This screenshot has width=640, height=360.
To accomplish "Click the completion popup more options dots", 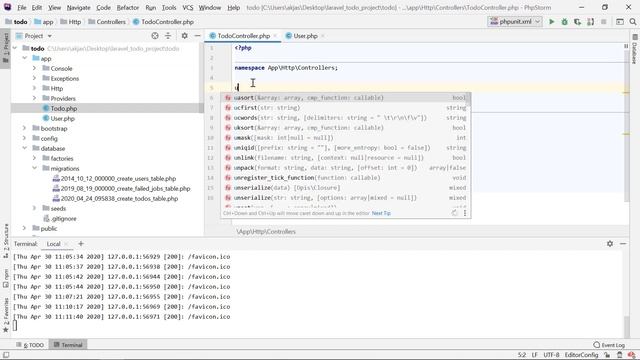I will point(465,213).
